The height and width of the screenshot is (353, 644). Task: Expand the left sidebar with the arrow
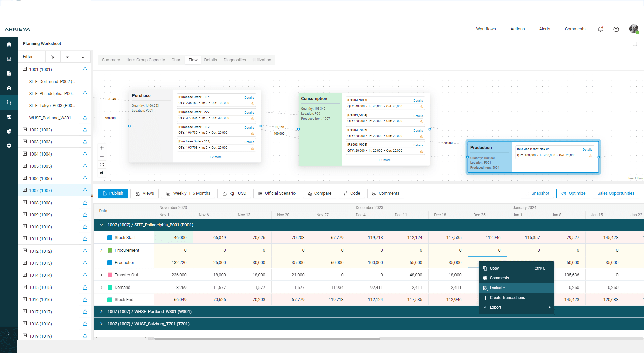9,333
